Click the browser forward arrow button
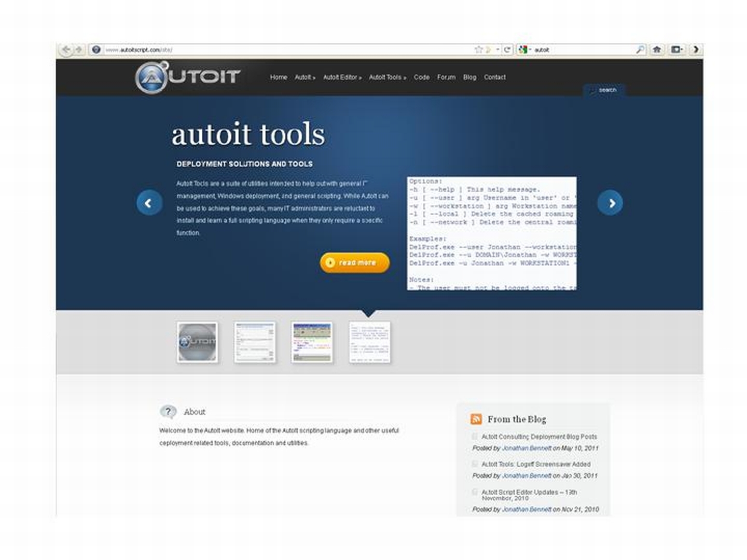The height and width of the screenshot is (560, 747). pos(79,50)
